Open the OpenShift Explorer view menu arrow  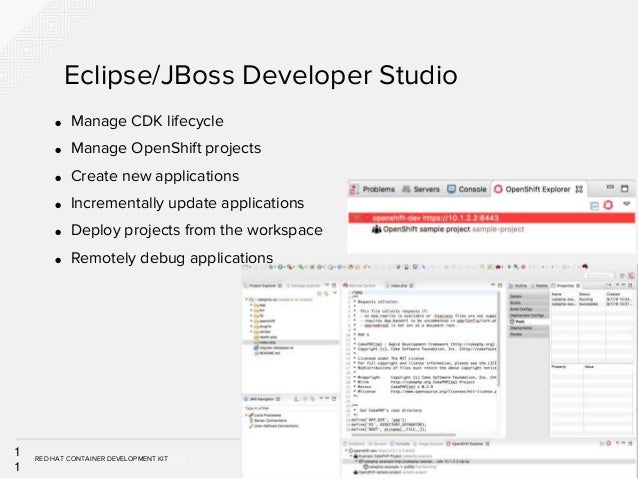627,204
